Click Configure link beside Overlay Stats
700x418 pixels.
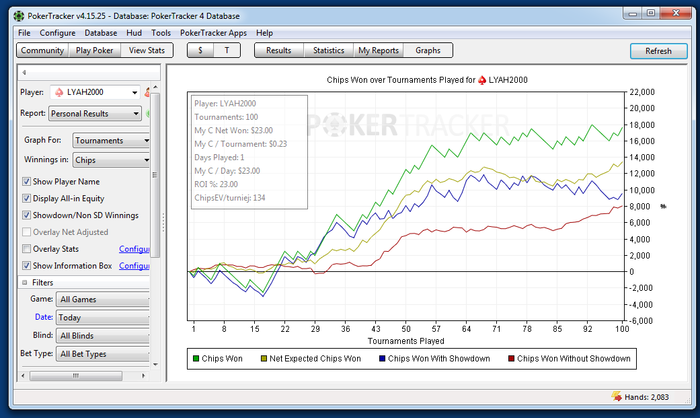[x=134, y=249]
